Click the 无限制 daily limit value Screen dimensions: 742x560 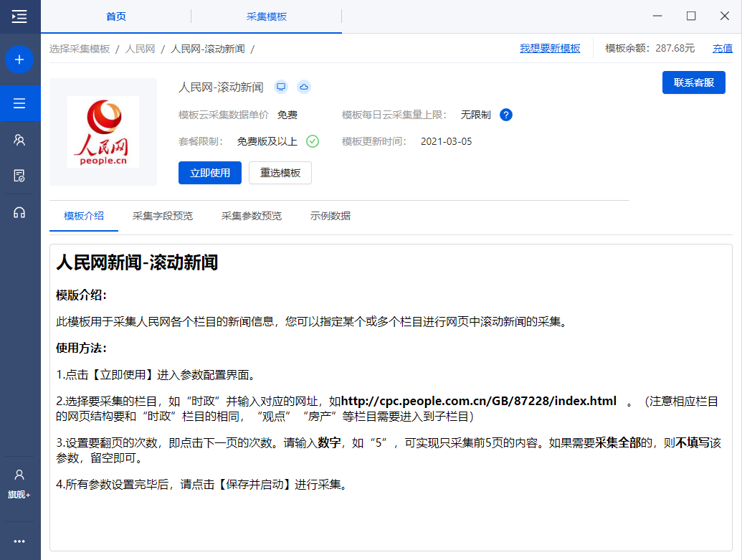click(476, 115)
